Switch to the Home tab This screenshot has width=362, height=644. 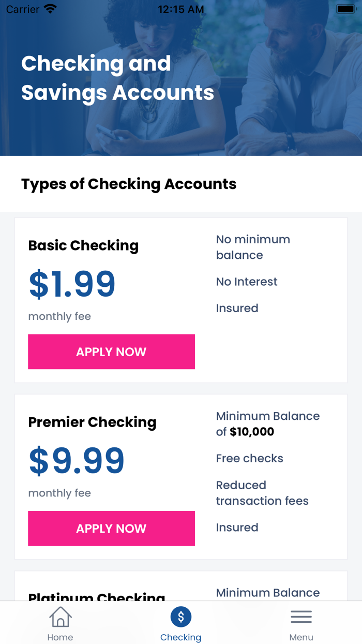click(60, 623)
